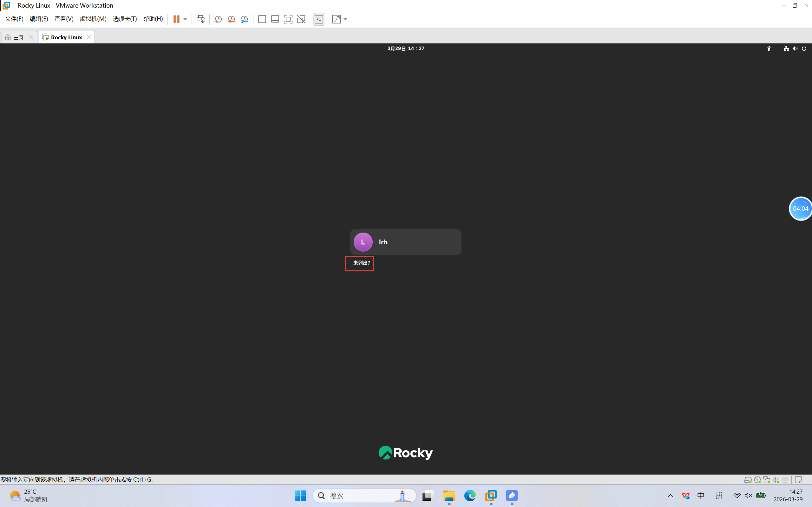Open the GNOME power system menu
This screenshot has width=812, height=507.
point(804,48)
